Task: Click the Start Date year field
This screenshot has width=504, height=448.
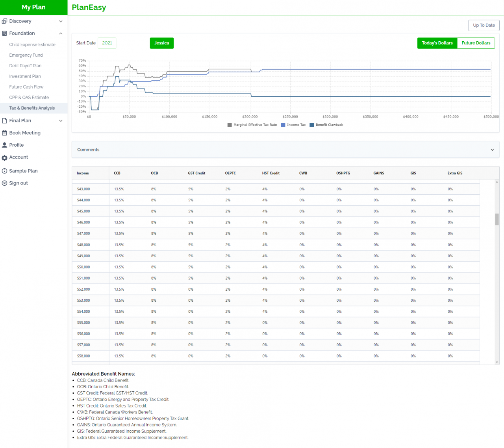Action: click(107, 43)
